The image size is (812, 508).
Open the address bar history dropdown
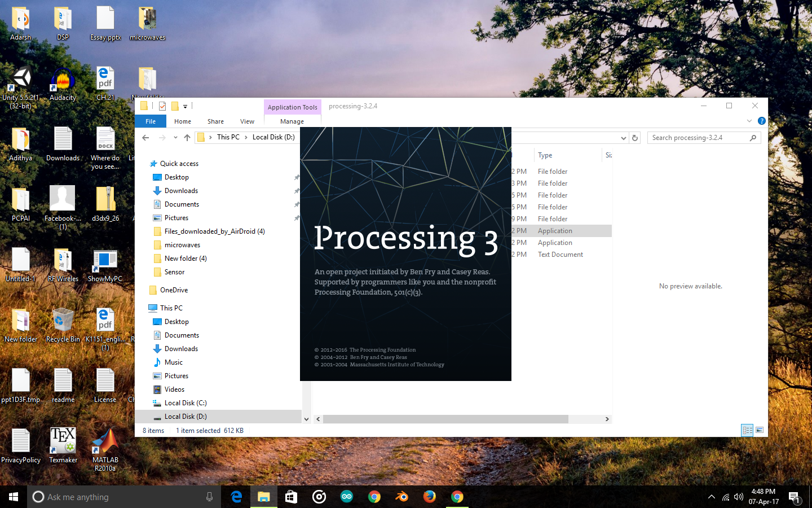[x=623, y=138]
